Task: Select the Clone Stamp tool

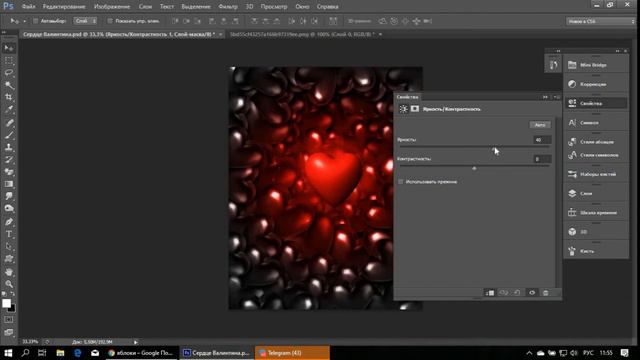Action: (9, 147)
